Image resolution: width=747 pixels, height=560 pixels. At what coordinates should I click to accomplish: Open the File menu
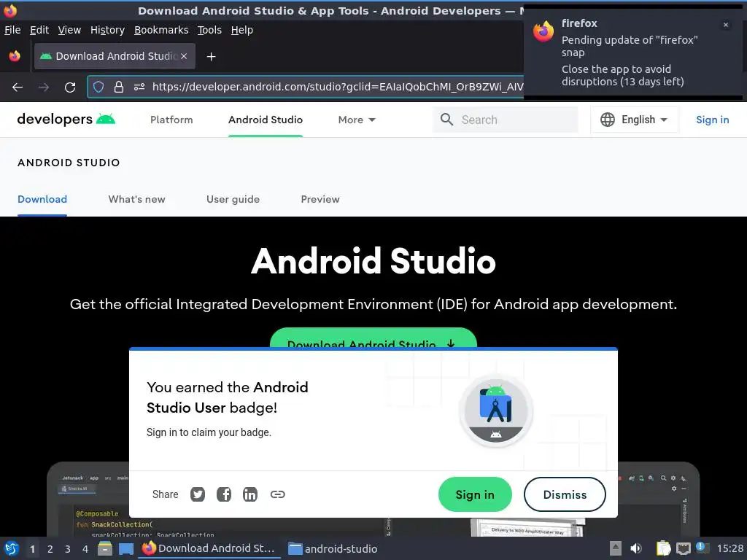(12, 30)
